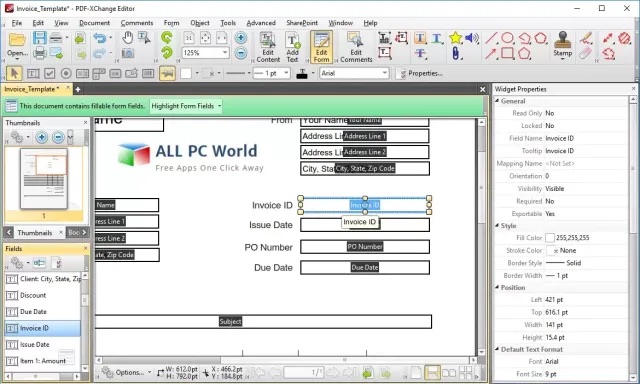Collapse the General section in Widget Properties
640x384 pixels.
[x=497, y=101]
